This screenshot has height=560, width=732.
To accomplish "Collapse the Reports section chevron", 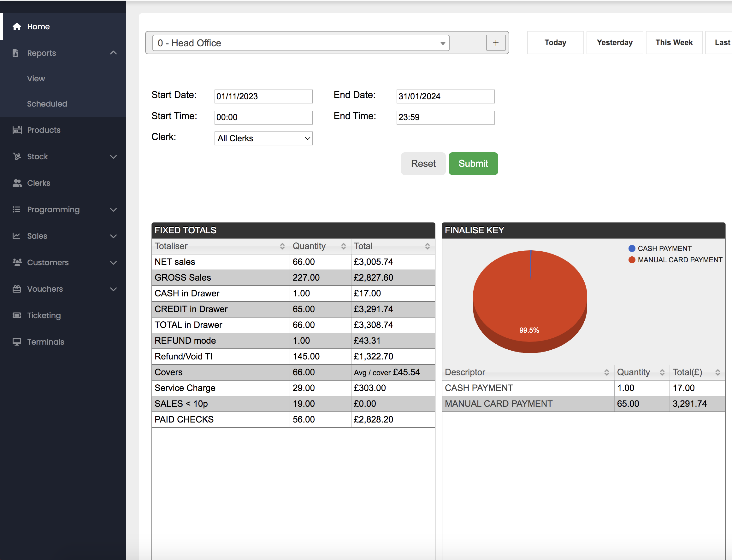I will pos(113,53).
